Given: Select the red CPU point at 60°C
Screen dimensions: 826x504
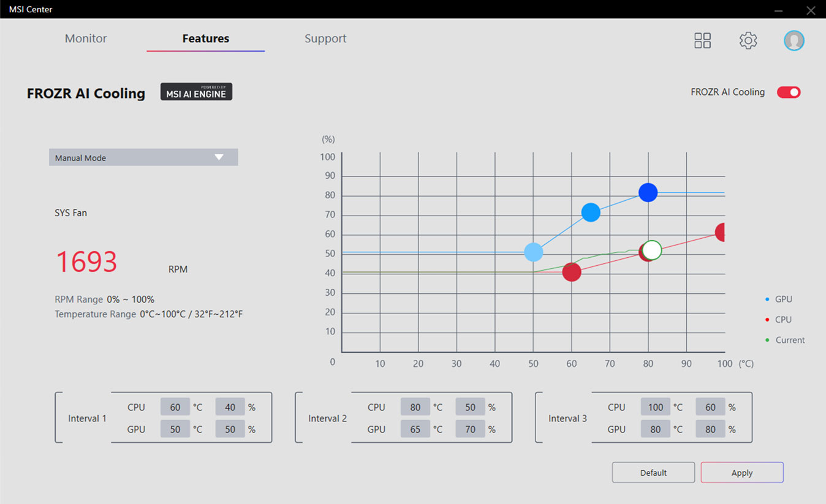Looking at the screenshot, I should (571, 272).
